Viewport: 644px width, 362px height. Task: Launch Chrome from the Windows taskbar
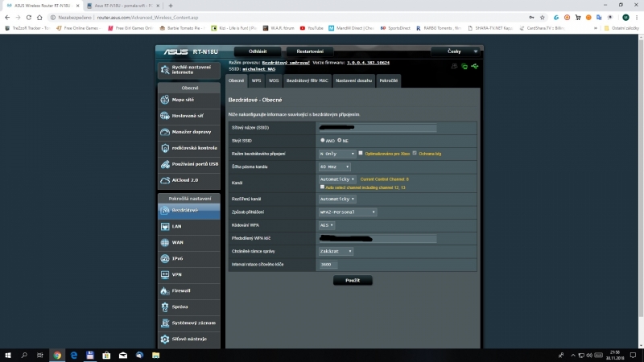[57, 356]
